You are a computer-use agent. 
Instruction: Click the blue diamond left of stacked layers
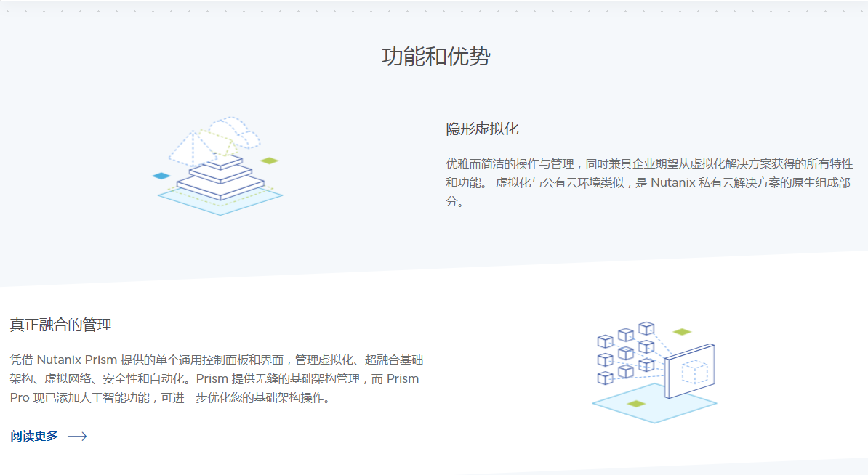[161, 176]
